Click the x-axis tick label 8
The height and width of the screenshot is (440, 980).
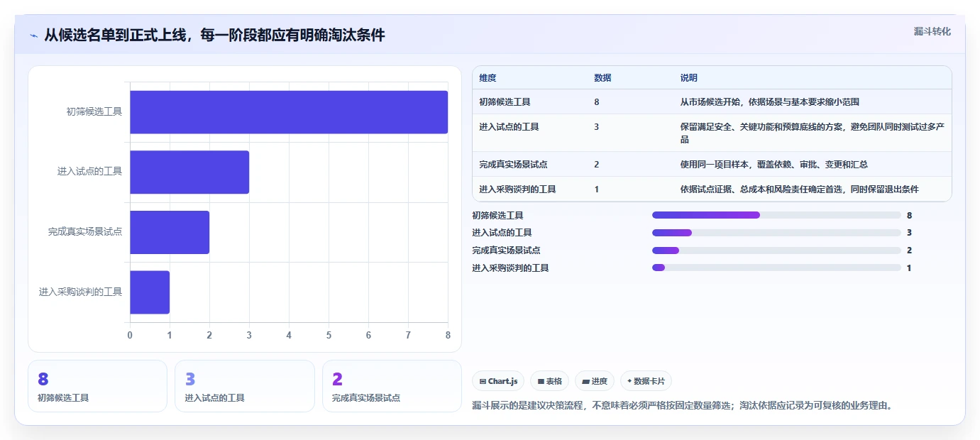(x=448, y=335)
